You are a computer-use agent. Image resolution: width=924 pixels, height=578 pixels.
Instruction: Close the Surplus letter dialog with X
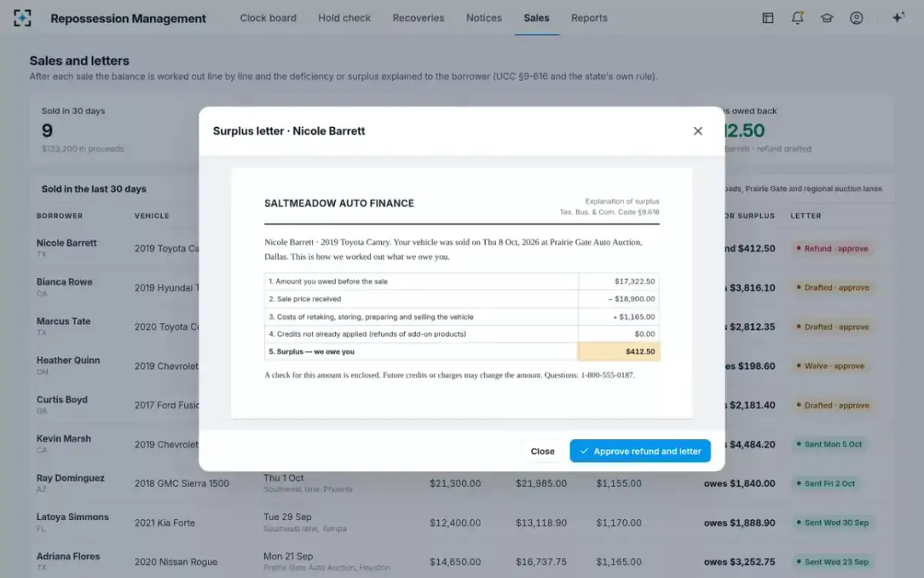pos(698,131)
